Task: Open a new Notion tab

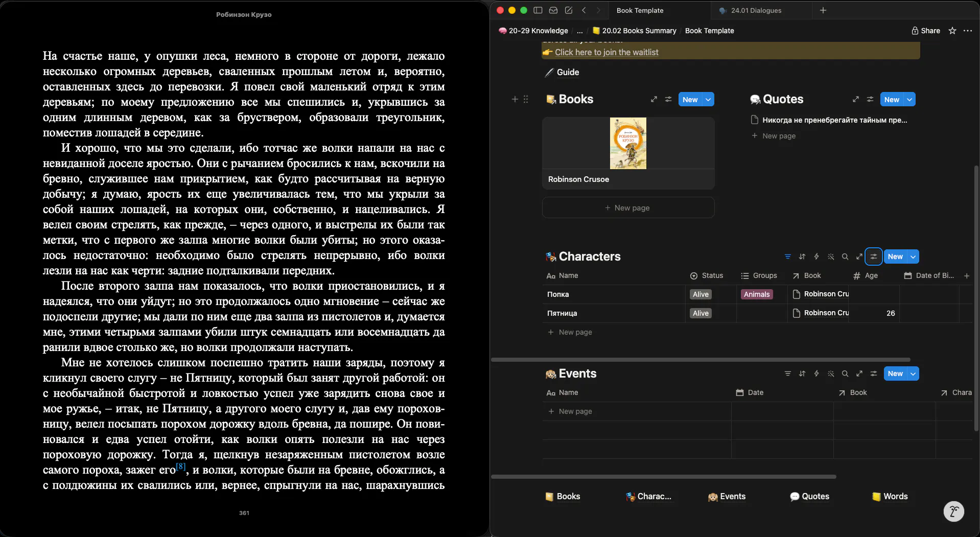Action: point(823,10)
